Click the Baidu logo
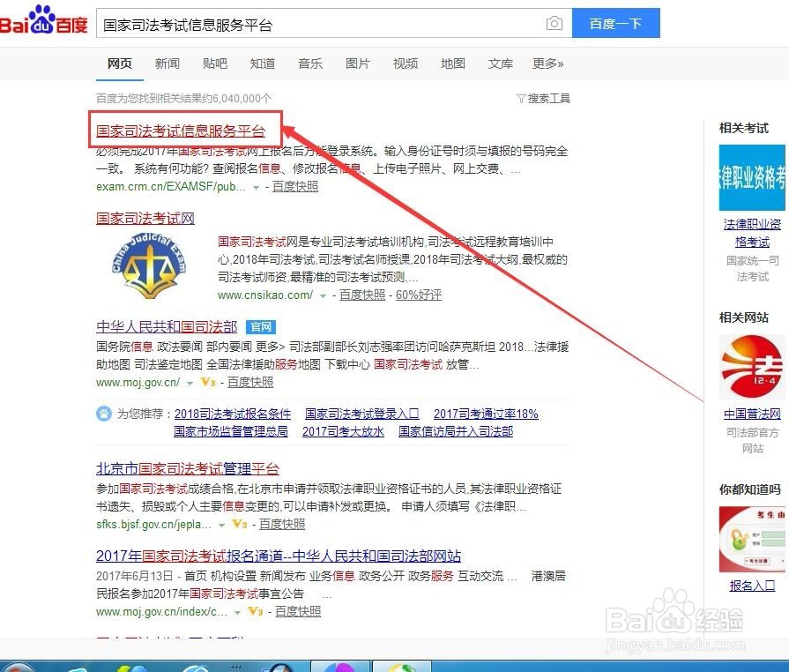Image resolution: width=789 pixels, height=672 pixels. point(44,21)
